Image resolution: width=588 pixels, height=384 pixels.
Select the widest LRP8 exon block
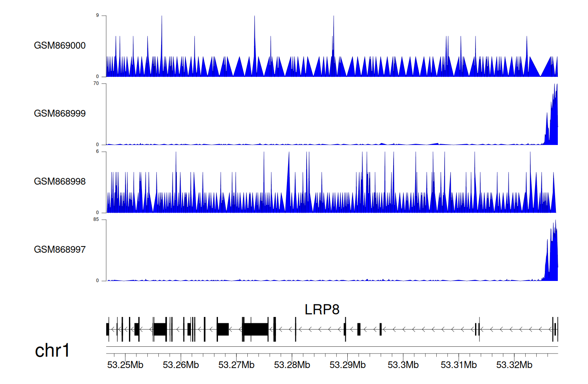pyautogui.click(x=256, y=329)
